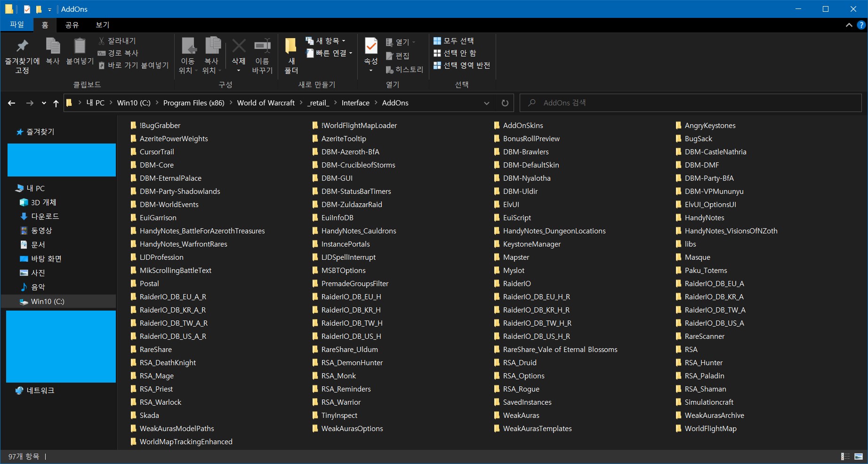Select Pictures (사진) in sidebar
The width and height of the screenshot is (868, 464).
32,273
